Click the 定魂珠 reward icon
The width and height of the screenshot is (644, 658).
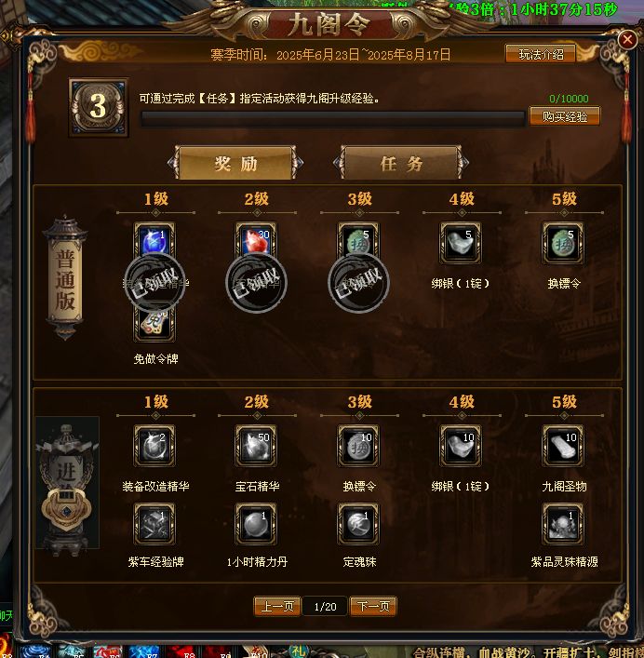358,524
